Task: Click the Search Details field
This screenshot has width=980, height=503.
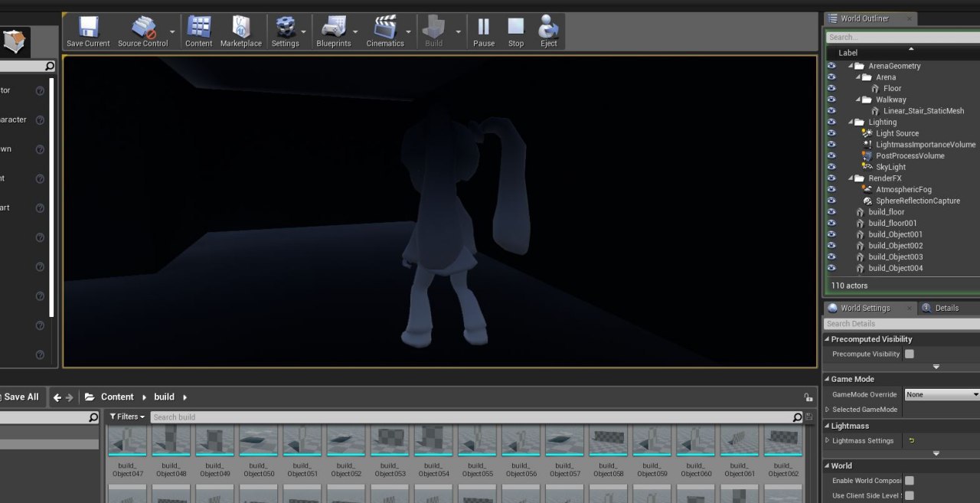Action: [902, 324]
